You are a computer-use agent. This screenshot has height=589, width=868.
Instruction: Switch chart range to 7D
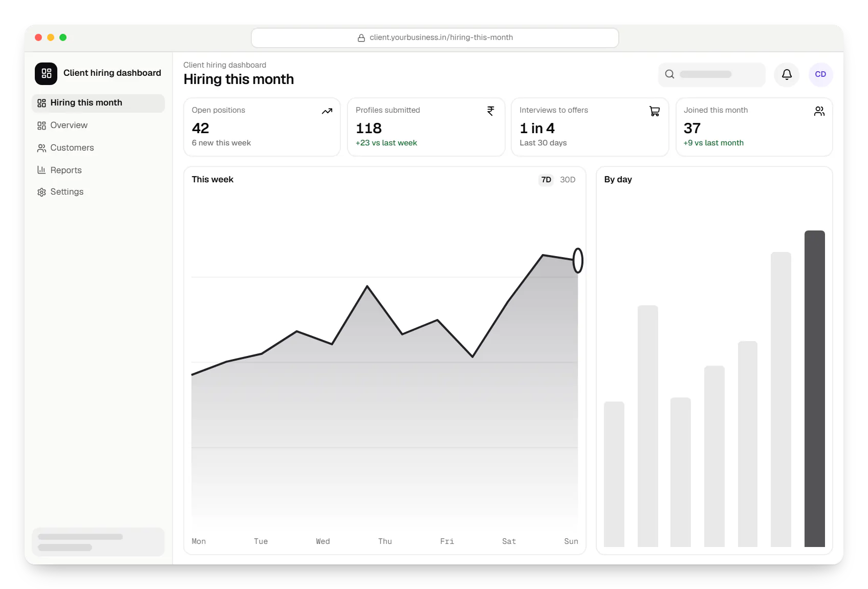point(546,180)
